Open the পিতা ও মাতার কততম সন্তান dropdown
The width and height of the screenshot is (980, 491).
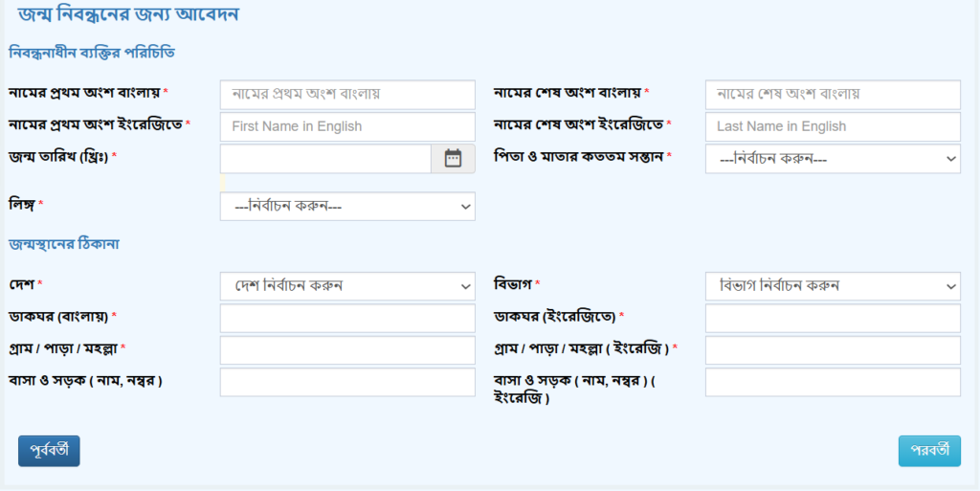click(x=833, y=159)
